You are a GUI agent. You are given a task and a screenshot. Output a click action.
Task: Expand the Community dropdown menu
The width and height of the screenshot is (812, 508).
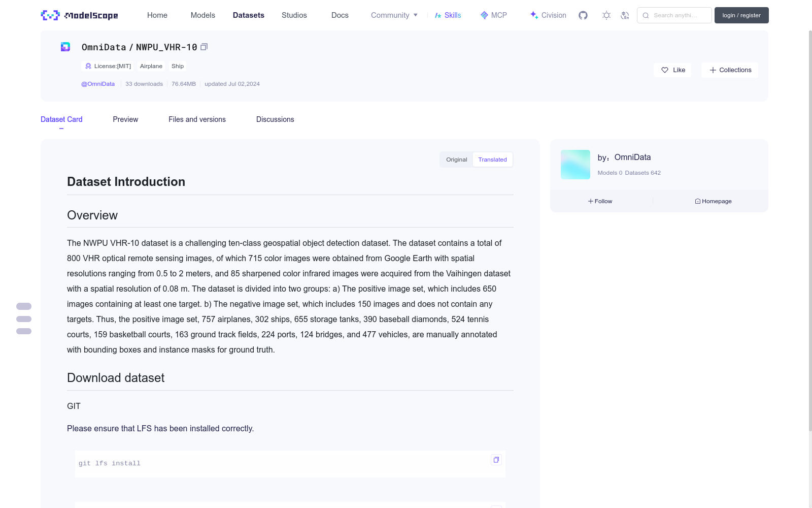tap(394, 15)
